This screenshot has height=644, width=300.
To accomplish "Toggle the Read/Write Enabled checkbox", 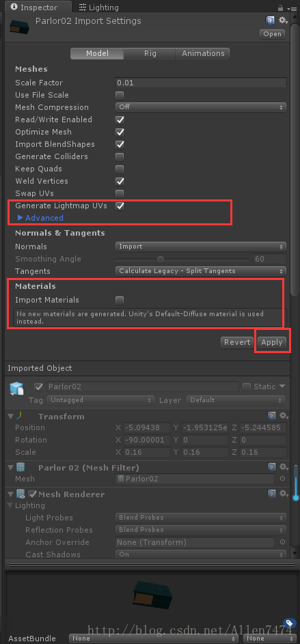I will (120, 120).
